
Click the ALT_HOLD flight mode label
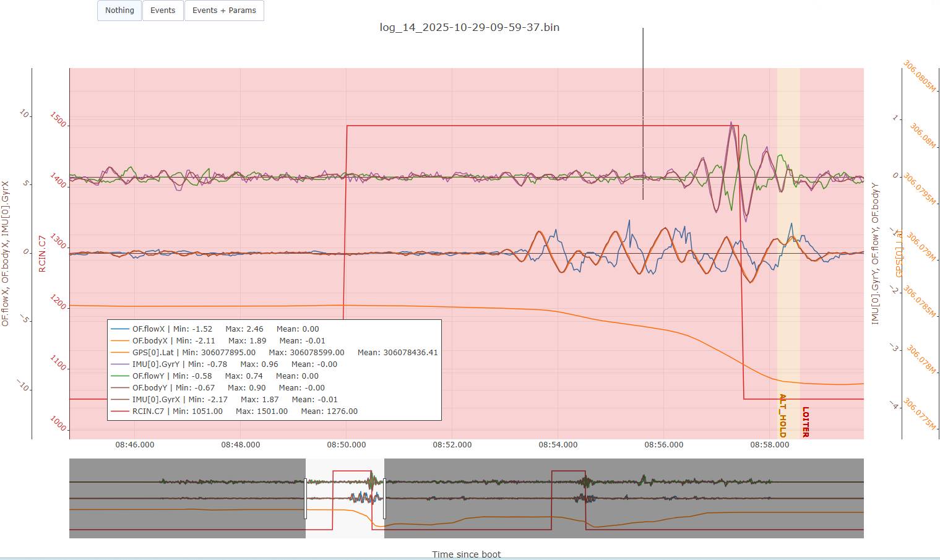782,415
